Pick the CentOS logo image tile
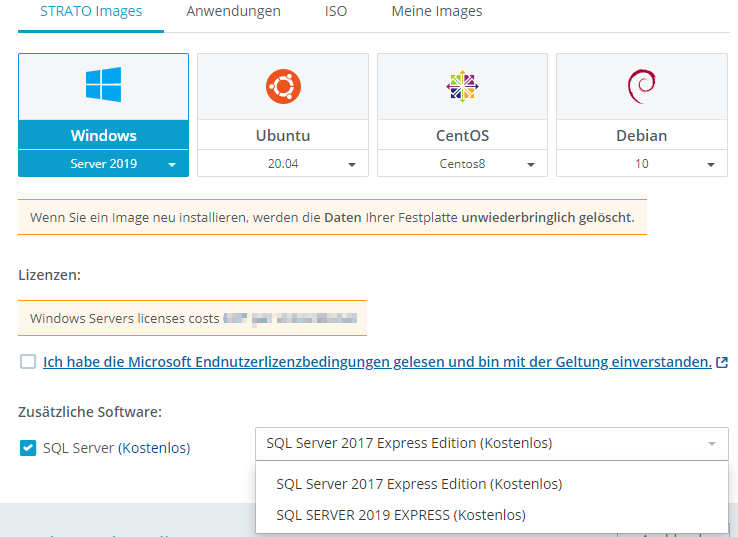The height and width of the screenshot is (537, 738). 462,87
